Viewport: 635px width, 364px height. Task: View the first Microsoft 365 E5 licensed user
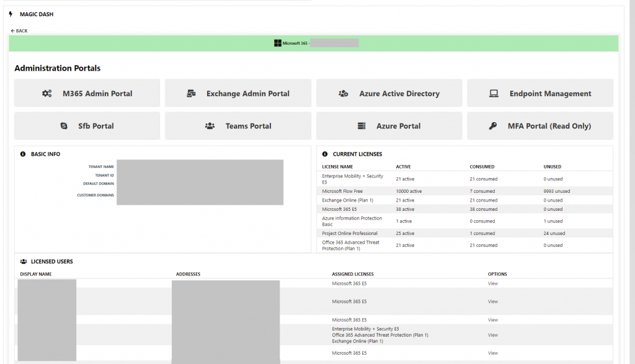493,283
